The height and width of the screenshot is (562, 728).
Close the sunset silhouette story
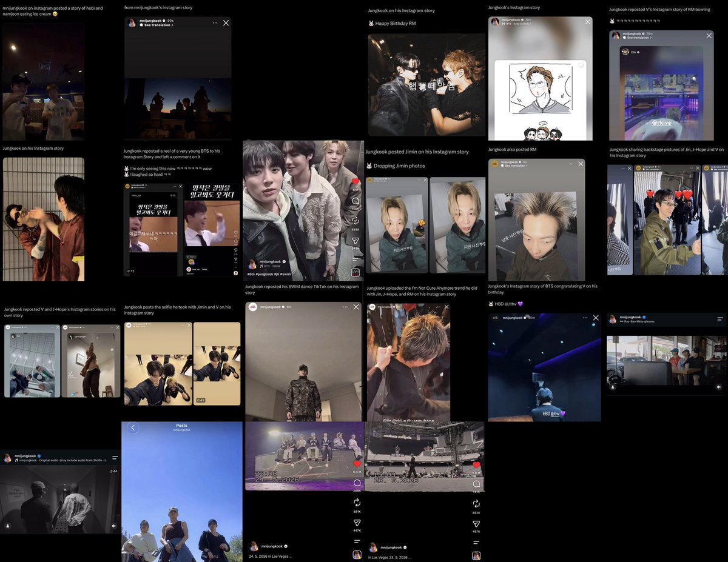coord(226,22)
